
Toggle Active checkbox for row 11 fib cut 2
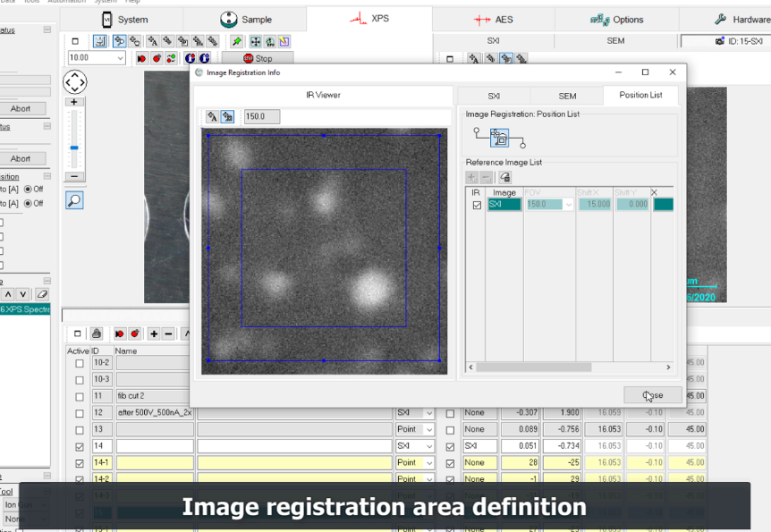[80, 397]
